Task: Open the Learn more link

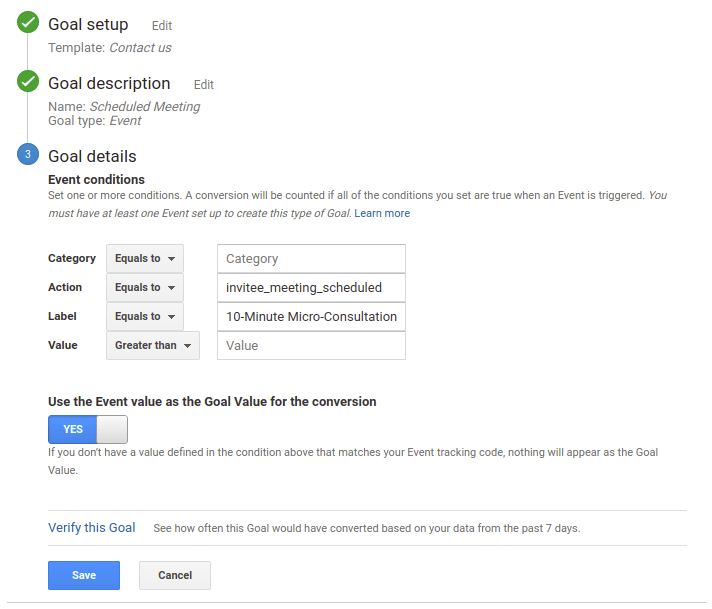Action: 382,213
